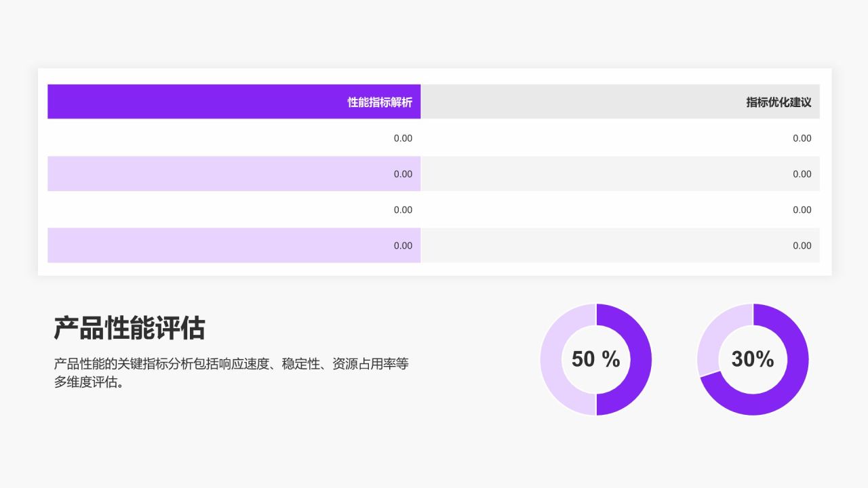868x488 pixels.
Task: Click third row 0.00 under 性能指标解析
Action: [403, 210]
